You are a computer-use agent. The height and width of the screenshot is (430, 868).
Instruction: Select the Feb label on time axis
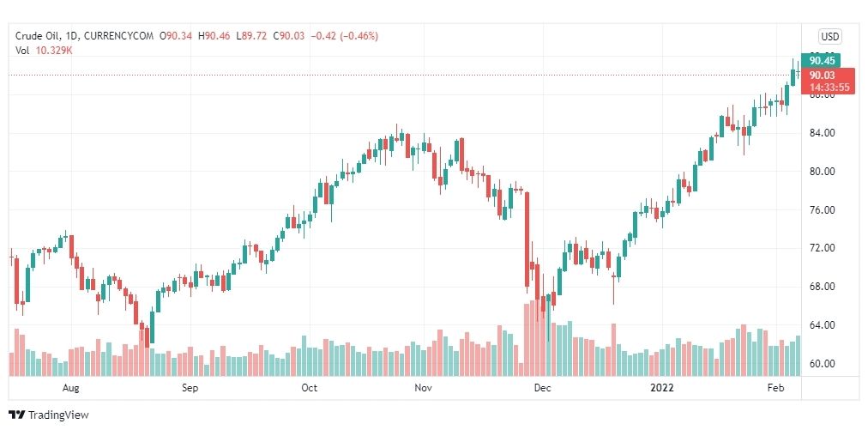[776, 389]
